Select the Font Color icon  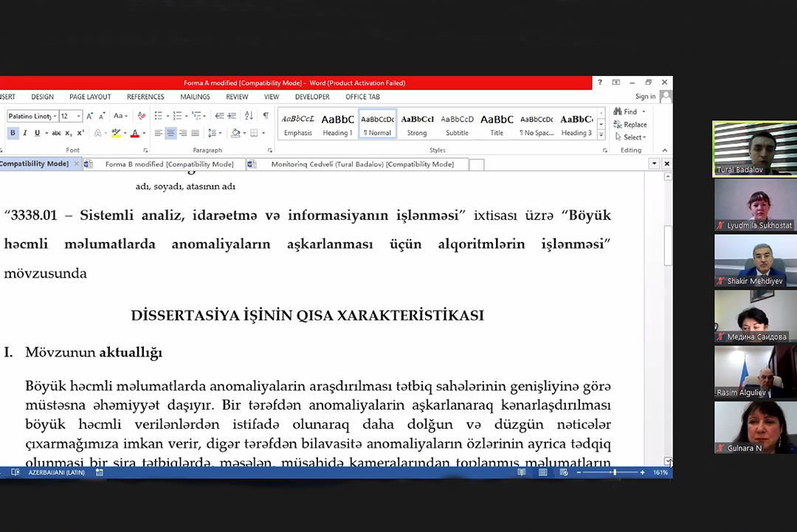point(134,133)
